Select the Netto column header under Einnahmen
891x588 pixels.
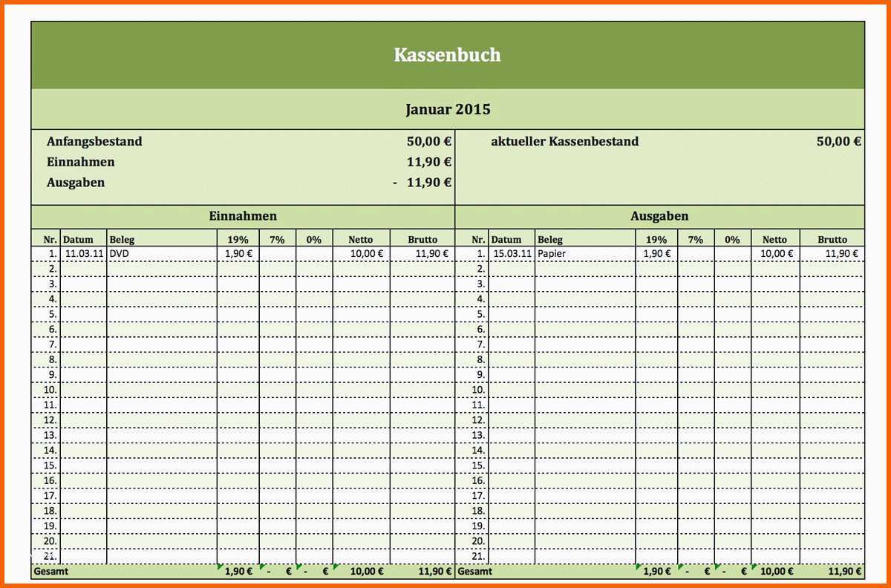(x=361, y=239)
